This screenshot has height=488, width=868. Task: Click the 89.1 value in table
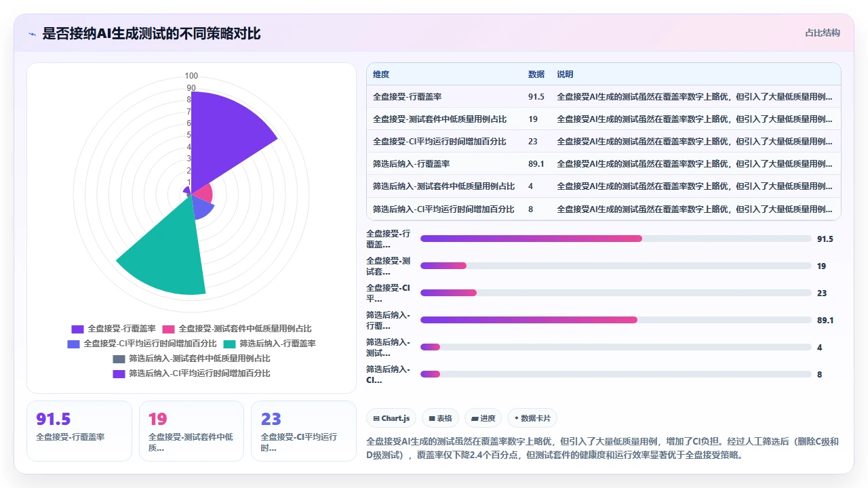click(536, 164)
